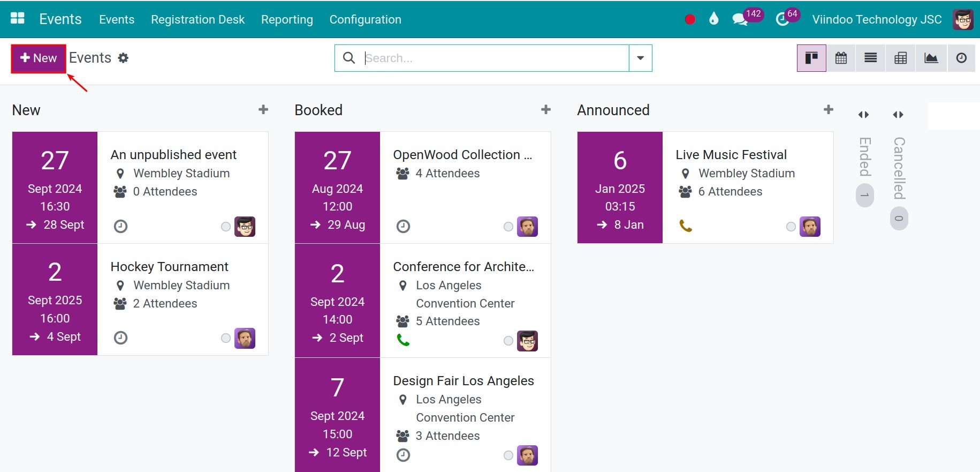Click Events app title in navbar
980x472 pixels.
60,19
